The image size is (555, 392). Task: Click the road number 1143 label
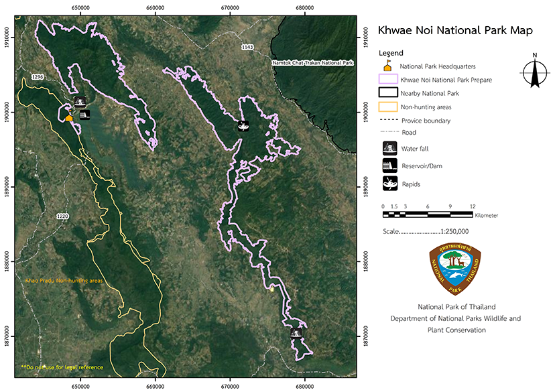pos(248,47)
